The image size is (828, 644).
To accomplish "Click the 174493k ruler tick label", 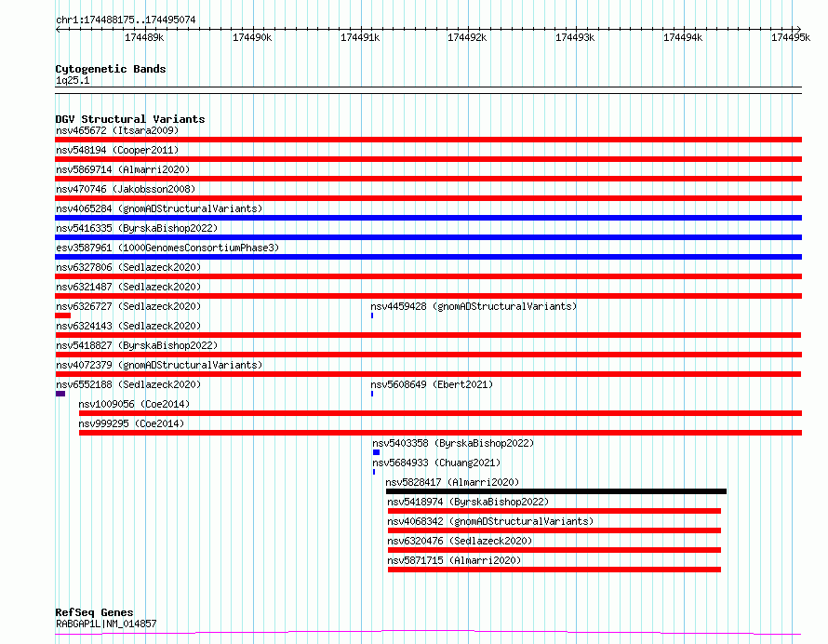I will coord(575,37).
